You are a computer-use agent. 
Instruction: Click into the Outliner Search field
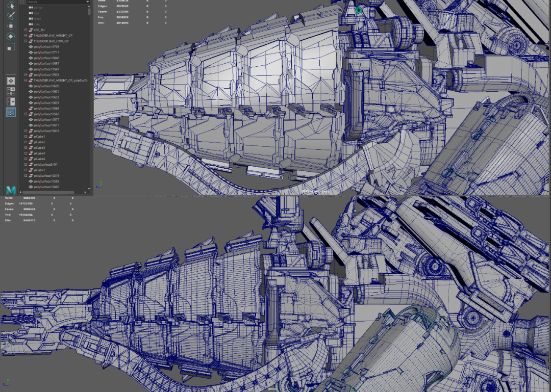[56, 2]
